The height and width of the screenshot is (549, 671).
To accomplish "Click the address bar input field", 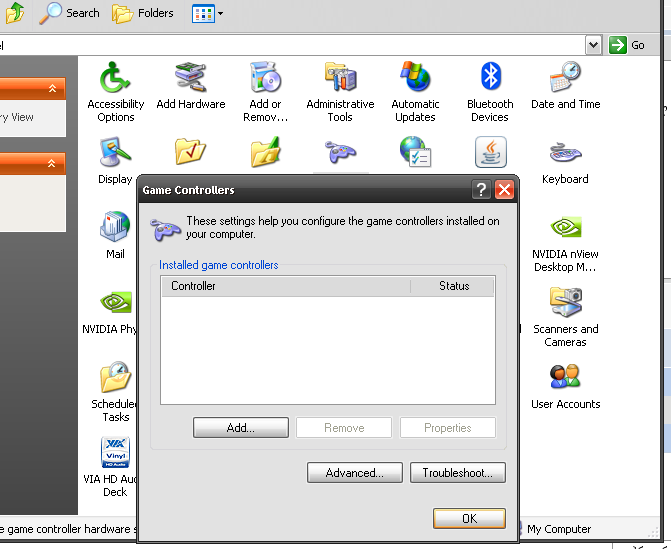I will pos(292,45).
